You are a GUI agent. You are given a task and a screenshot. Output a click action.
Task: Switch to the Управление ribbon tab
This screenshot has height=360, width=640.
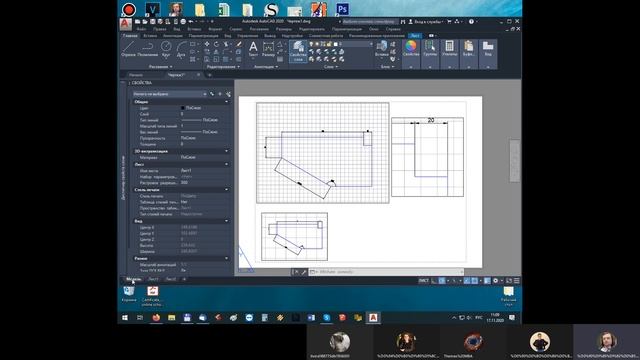[x=247, y=36]
